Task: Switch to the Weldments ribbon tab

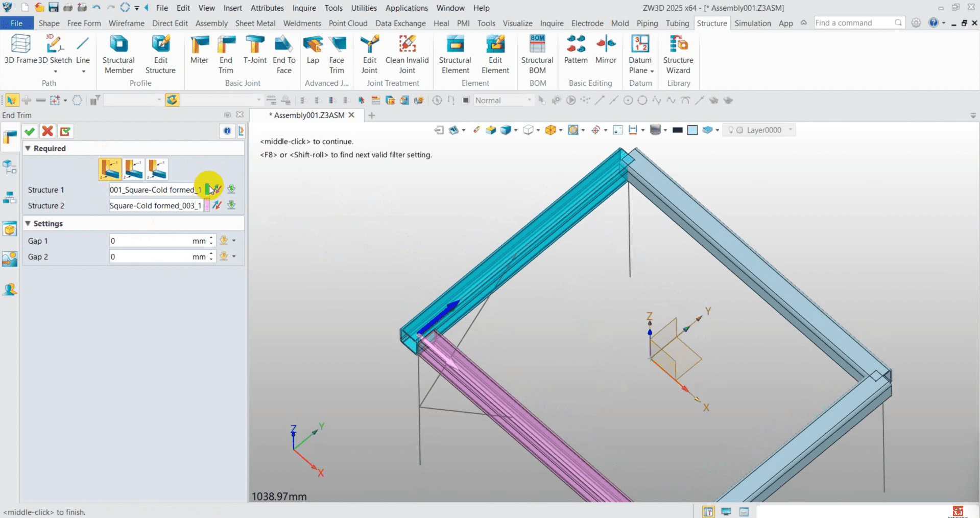Action: pos(302,23)
